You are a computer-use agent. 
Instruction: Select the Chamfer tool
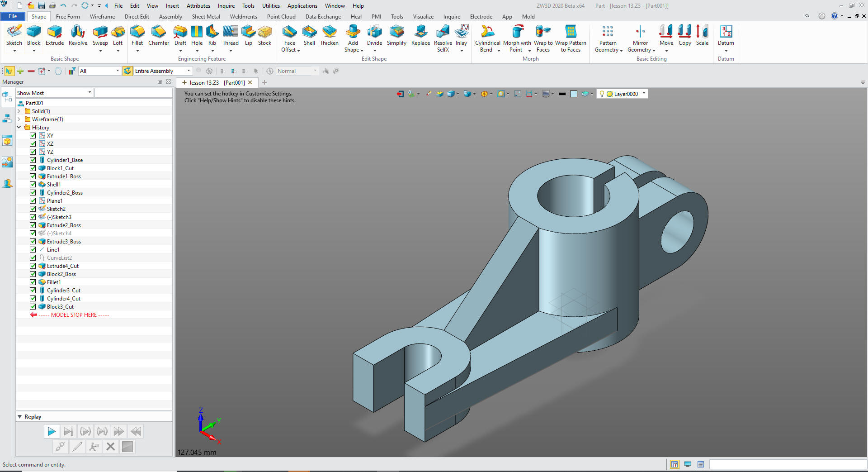[159, 35]
